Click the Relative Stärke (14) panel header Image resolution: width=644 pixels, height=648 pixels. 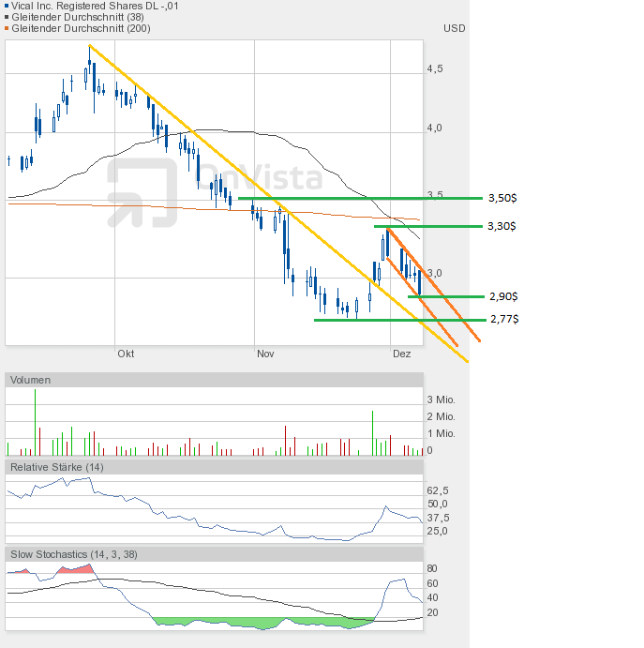pyautogui.click(x=56, y=467)
